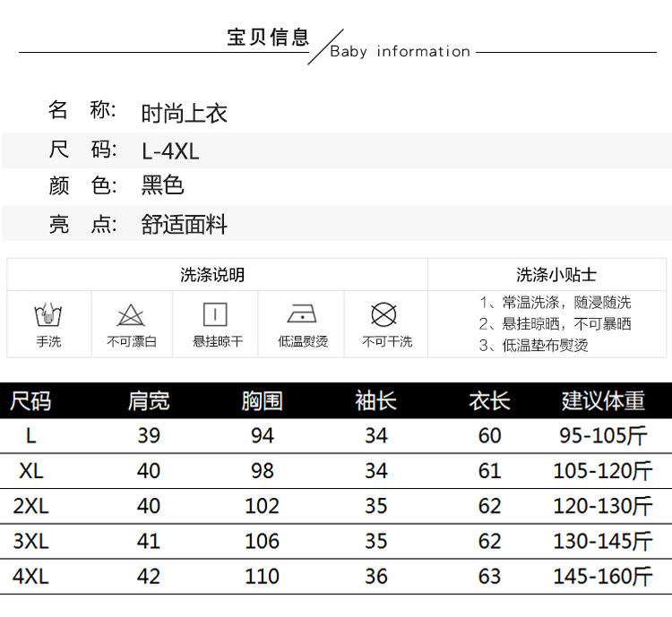
Task: Click shoulder width 41 in 3XL row
Action: click(149, 542)
